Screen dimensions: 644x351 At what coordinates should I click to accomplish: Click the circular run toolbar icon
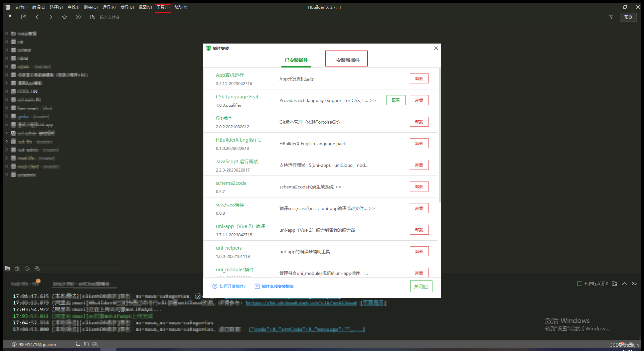78,17
